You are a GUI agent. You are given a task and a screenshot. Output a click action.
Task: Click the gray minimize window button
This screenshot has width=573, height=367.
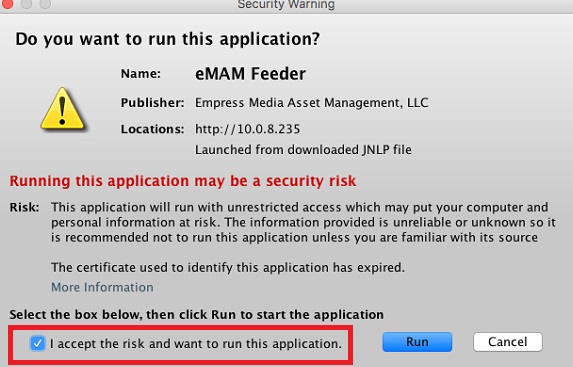(x=26, y=4)
